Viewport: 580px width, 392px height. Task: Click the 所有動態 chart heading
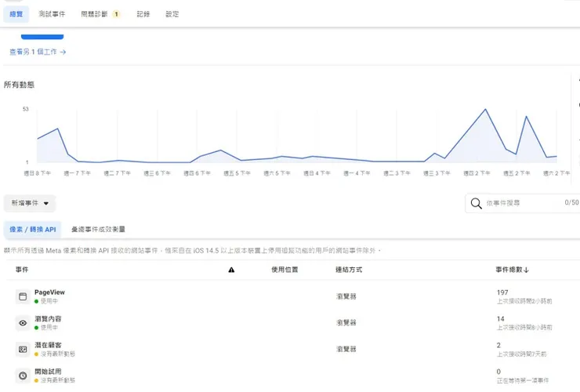tap(20, 85)
